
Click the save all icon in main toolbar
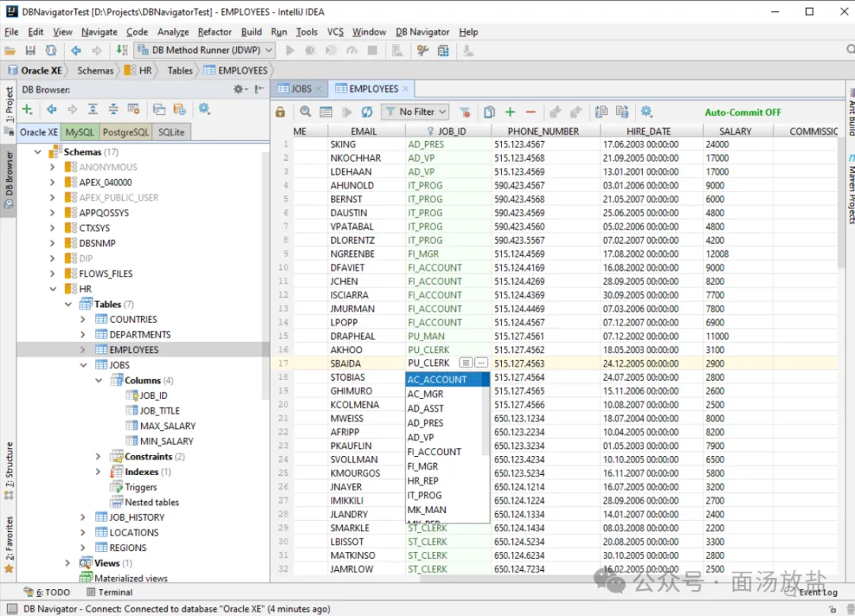tap(30, 51)
